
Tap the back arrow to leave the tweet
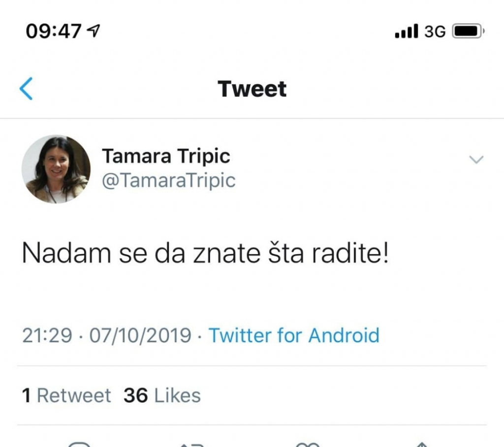[27, 89]
